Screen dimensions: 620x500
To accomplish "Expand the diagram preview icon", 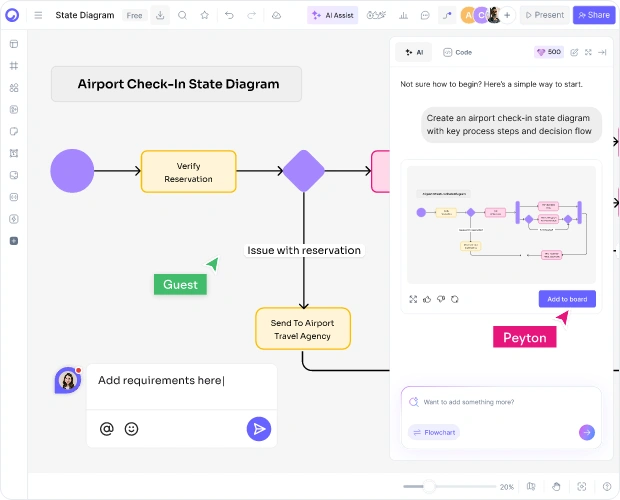I will pyautogui.click(x=413, y=299).
